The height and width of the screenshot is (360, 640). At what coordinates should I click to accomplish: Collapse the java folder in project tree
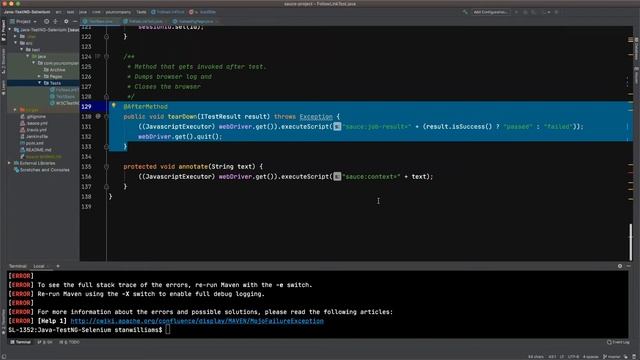tap(28, 56)
